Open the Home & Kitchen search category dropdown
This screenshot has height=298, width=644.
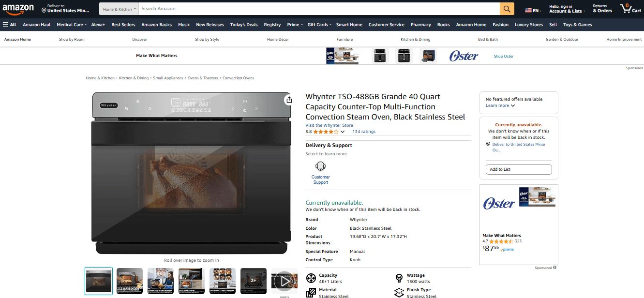pos(118,8)
